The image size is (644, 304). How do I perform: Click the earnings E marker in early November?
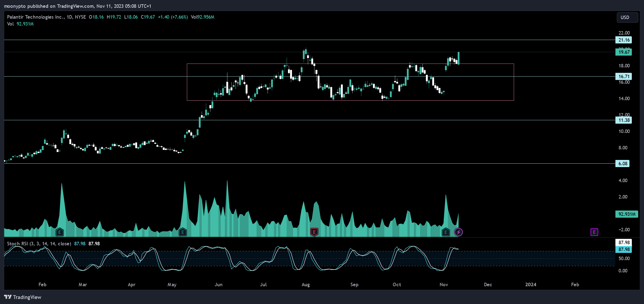click(x=446, y=232)
